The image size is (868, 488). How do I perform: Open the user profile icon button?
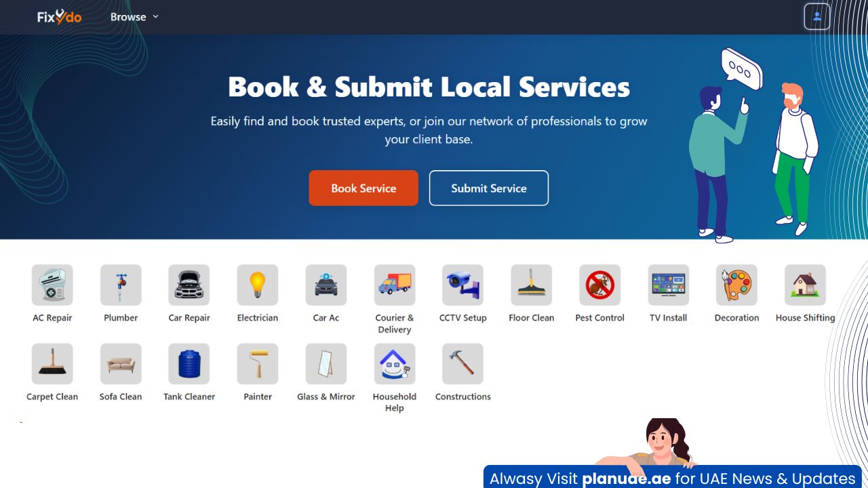click(x=816, y=17)
